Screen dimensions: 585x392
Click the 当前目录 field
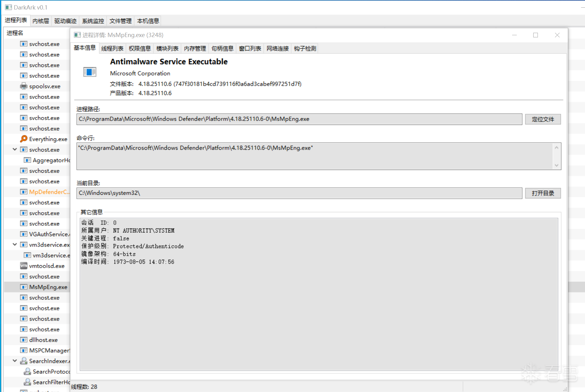pyautogui.click(x=299, y=193)
